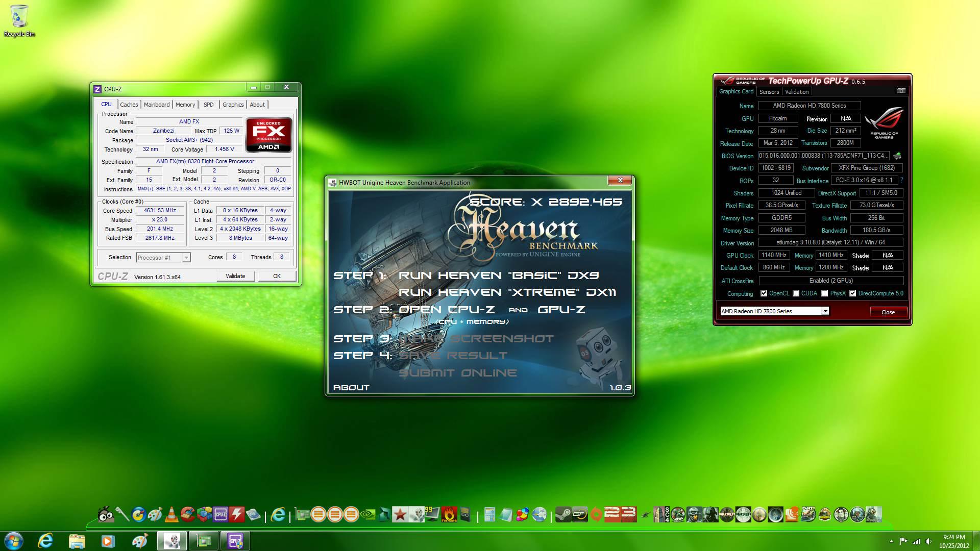Launch CCleaner from the dock
This screenshot has height=551, width=980.
[x=188, y=514]
